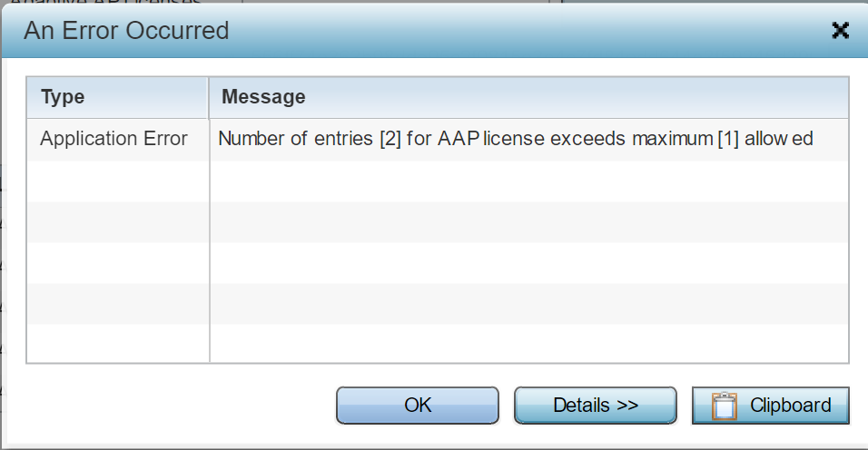Screen dimensions: 868x450
Task: Click the [2] entries count in the message
Action: point(390,139)
